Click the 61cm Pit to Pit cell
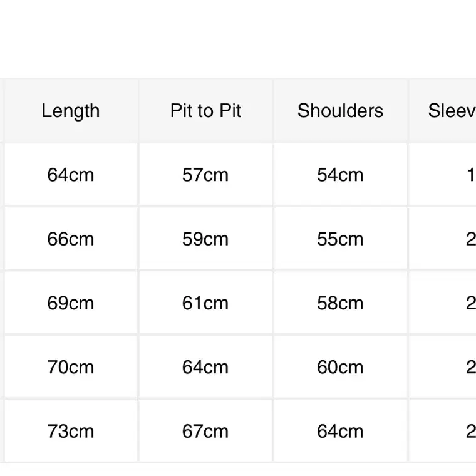476x476 pixels. (206, 303)
